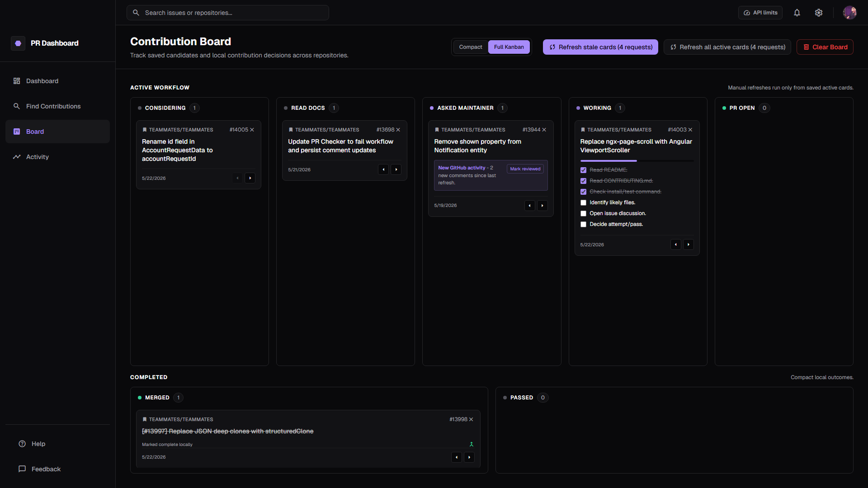Viewport: 868px width, 488px height.
Task: Click Mark reviewed on card #13944
Action: pos(525,169)
